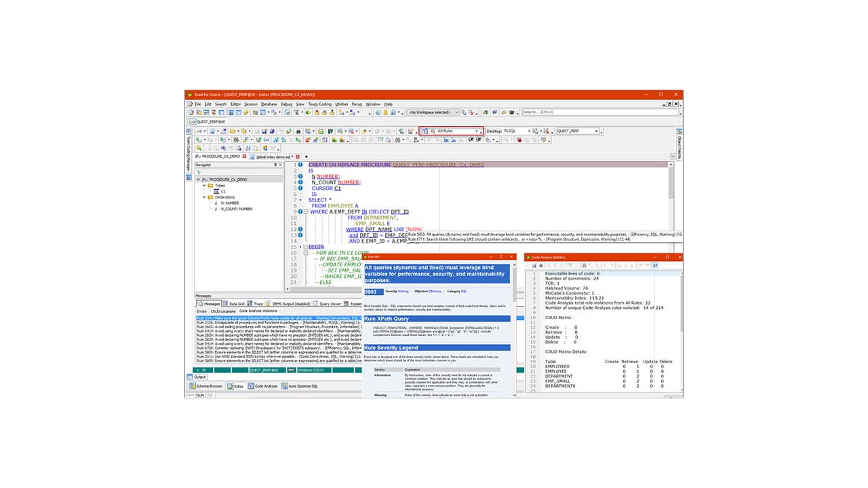The image size is (868, 488).
Task: Refresh the Navigator tree
Action: pyautogui.click(x=199, y=172)
